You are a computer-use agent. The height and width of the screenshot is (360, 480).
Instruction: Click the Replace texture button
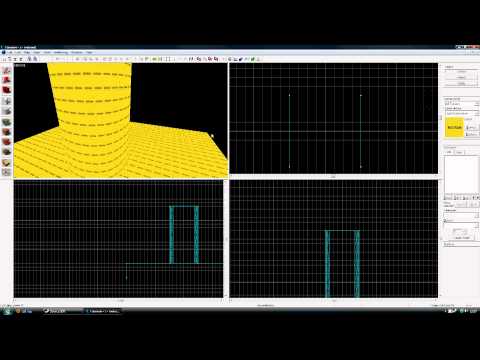point(472,134)
